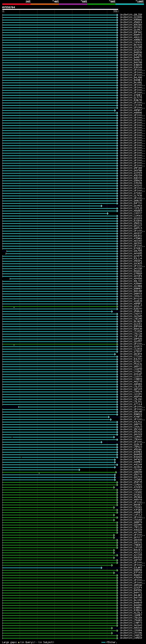This screenshot has width=146, height=644.
Task: Click the cyan ~100% identity legend segment
Action: 130,4
